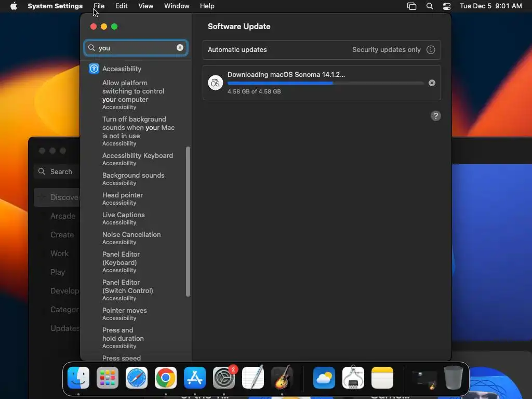Select Discover in App Store sidebar

coord(57,197)
